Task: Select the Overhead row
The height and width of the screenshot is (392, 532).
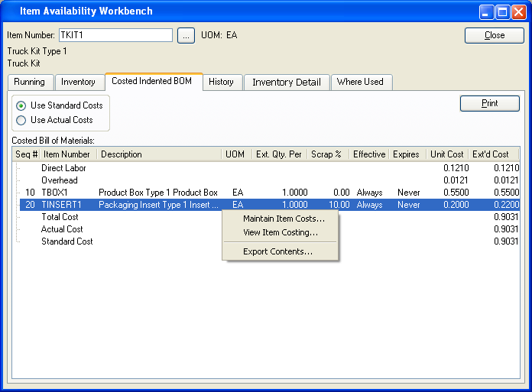Action: click(270, 180)
